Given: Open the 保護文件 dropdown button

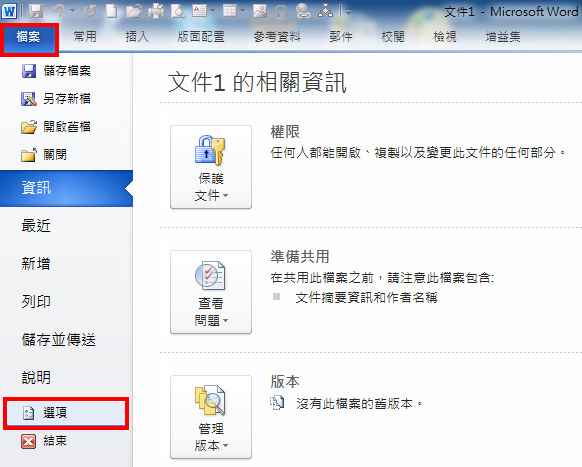Looking at the screenshot, I should pos(211,167).
